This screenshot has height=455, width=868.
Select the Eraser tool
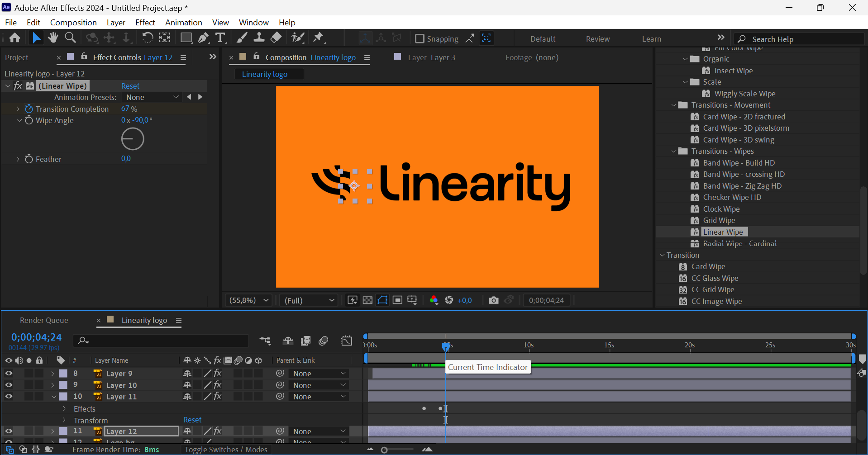tap(276, 38)
